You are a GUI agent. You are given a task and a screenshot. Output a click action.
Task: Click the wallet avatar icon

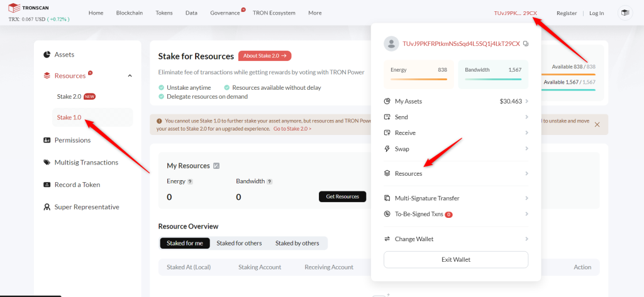391,43
